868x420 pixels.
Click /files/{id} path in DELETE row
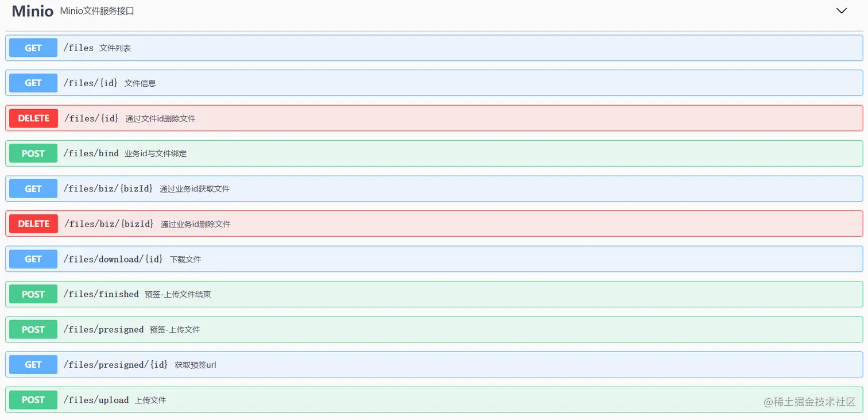[91, 118]
